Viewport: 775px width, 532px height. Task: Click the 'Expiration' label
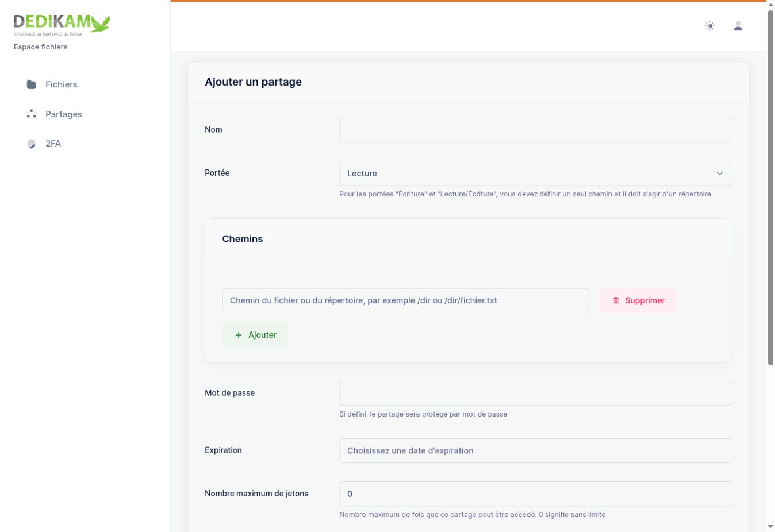tap(223, 450)
